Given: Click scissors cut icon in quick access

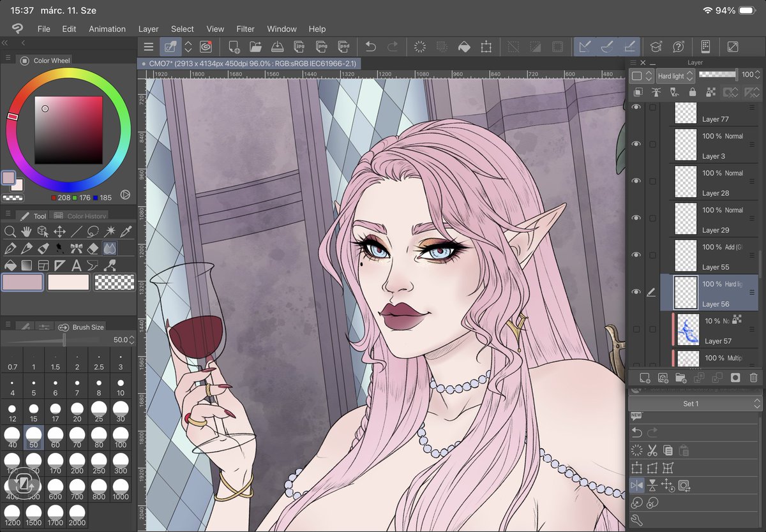Looking at the screenshot, I should pyautogui.click(x=652, y=450).
